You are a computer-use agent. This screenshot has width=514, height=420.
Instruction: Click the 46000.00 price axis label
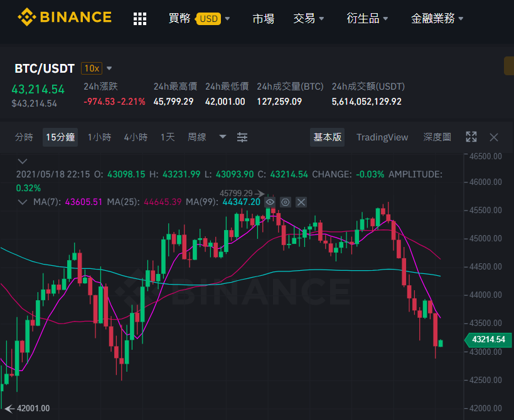click(486, 182)
